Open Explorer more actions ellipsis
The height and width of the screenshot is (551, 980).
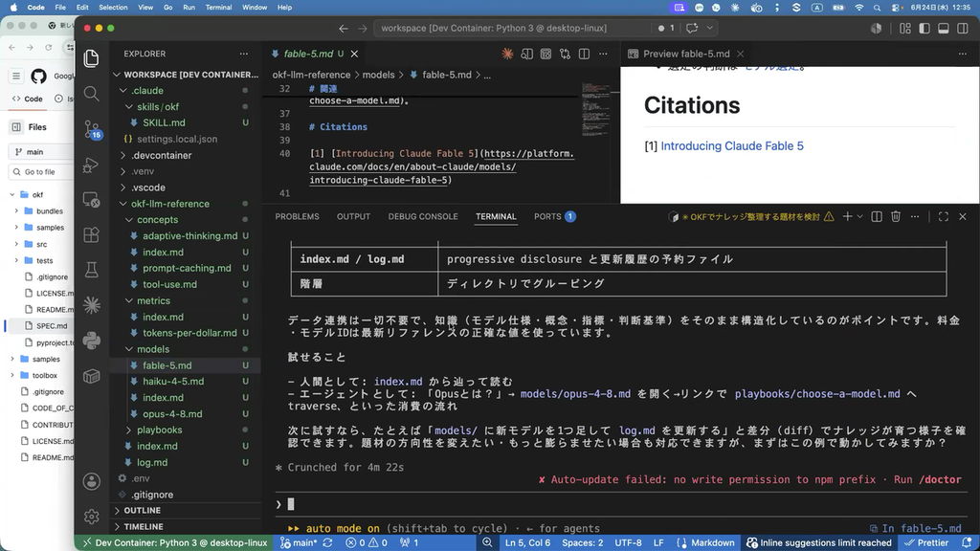tap(244, 54)
